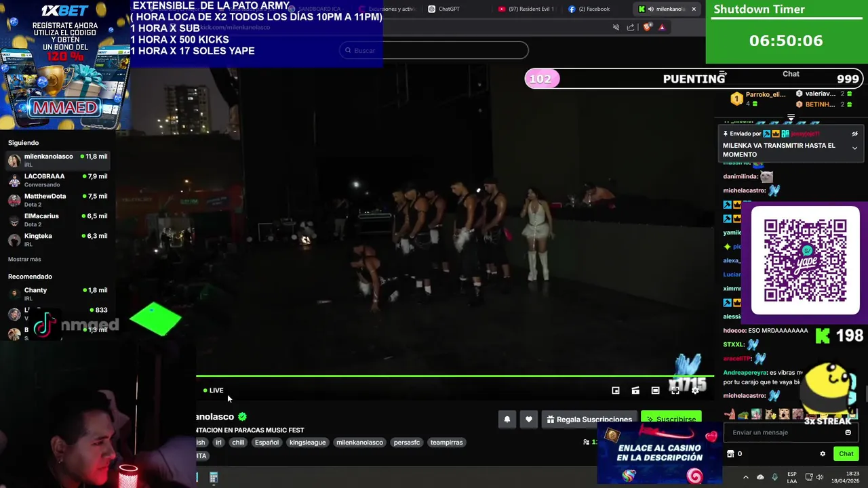Click the green Chat send button
868x488 pixels.
(x=846, y=454)
